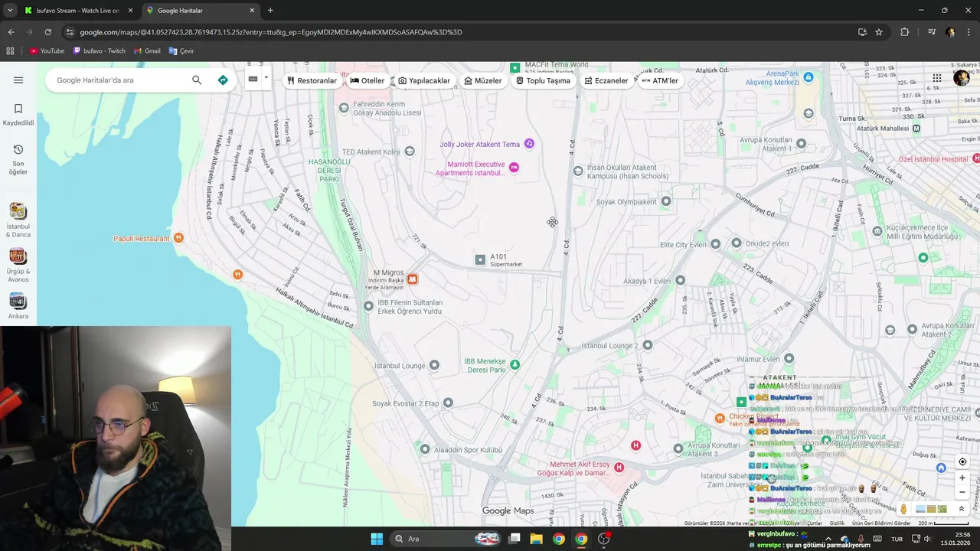Screen dimensions: 980x551
Task: Open the Ürgüp & Avanos saved trip
Action: 18,265
